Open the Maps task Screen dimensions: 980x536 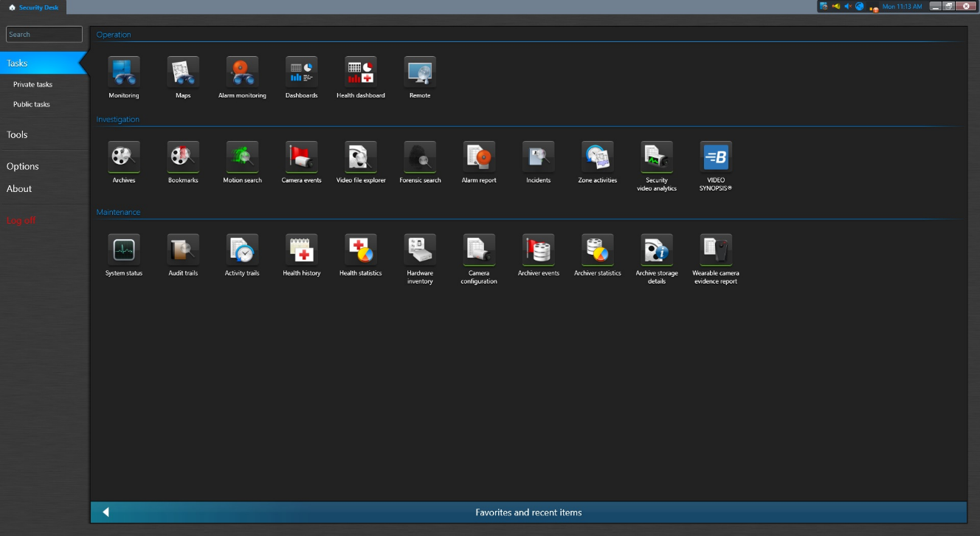click(183, 78)
